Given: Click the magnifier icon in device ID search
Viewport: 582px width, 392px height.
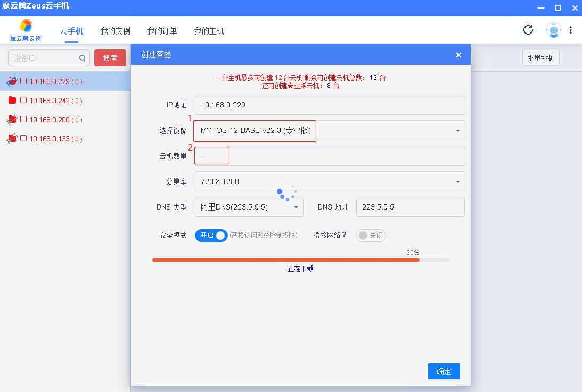Looking at the screenshot, I should coord(83,58).
